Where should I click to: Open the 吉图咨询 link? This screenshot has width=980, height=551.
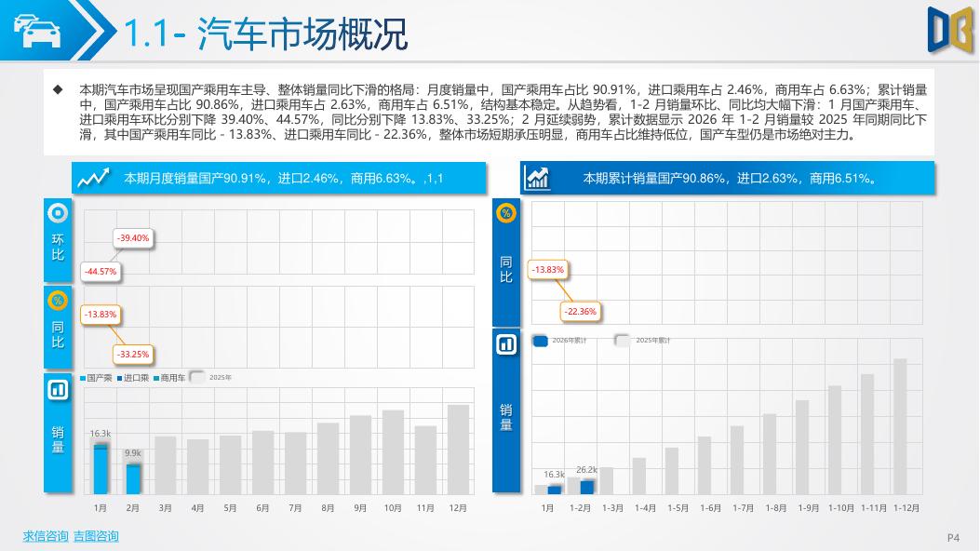click(96, 536)
